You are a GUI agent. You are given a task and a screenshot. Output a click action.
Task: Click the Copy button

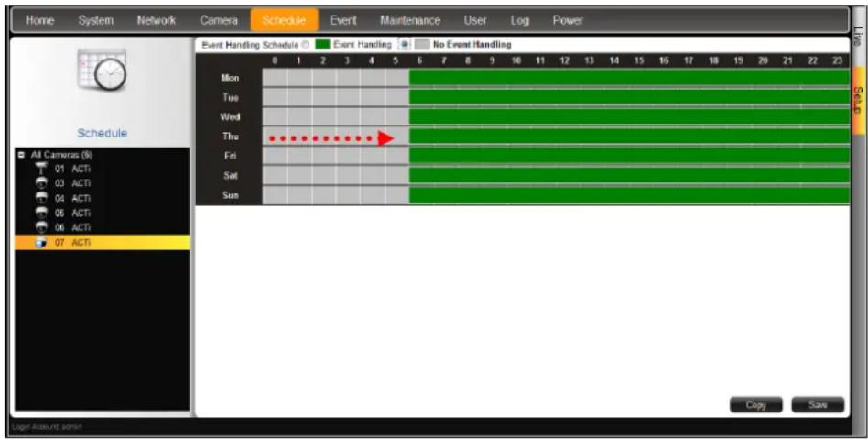coord(755,405)
